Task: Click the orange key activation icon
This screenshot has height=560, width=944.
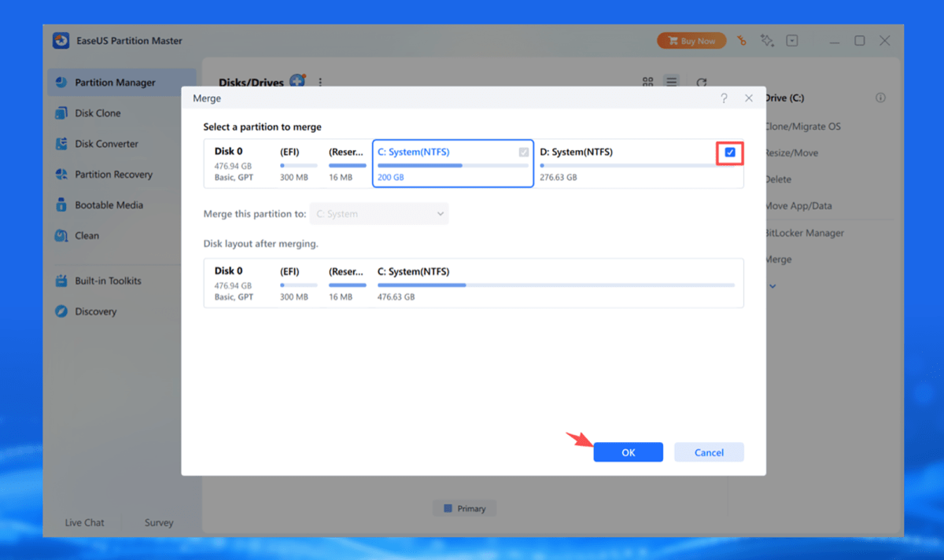Action: tap(742, 41)
